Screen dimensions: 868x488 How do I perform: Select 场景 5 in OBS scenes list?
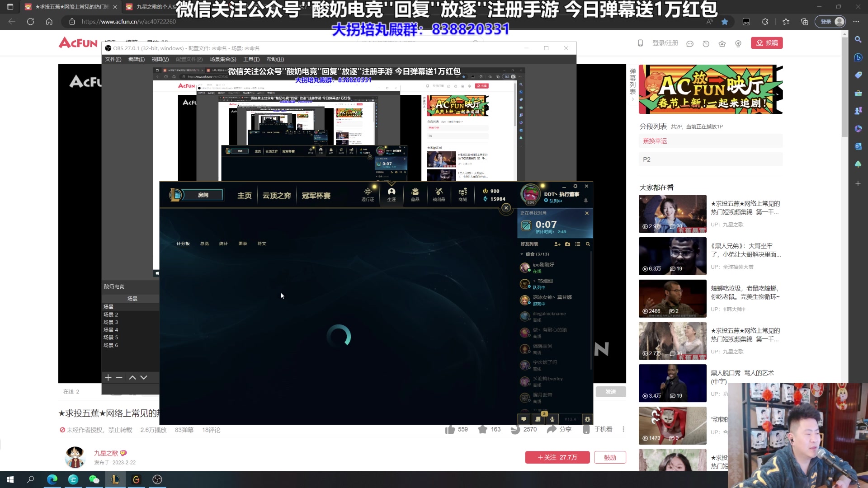131,338
